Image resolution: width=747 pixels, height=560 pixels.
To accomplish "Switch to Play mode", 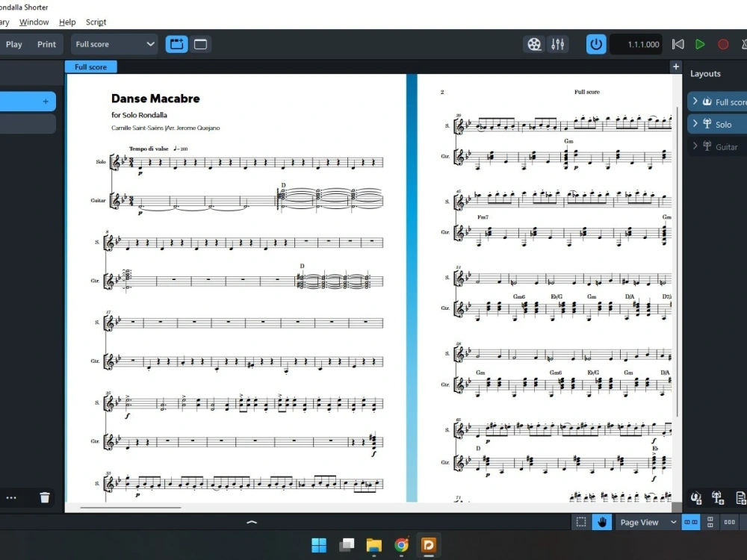I will pos(13,44).
